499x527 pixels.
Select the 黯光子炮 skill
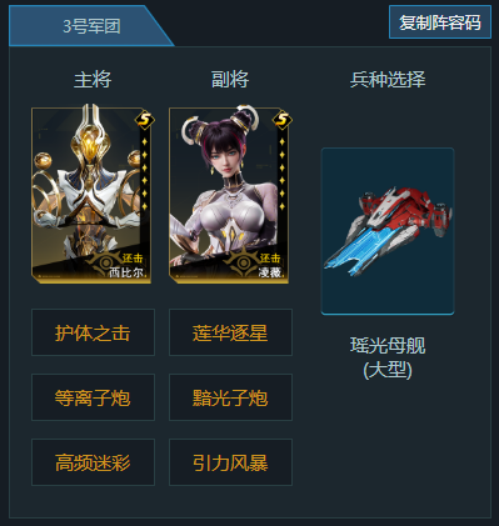click(x=231, y=397)
